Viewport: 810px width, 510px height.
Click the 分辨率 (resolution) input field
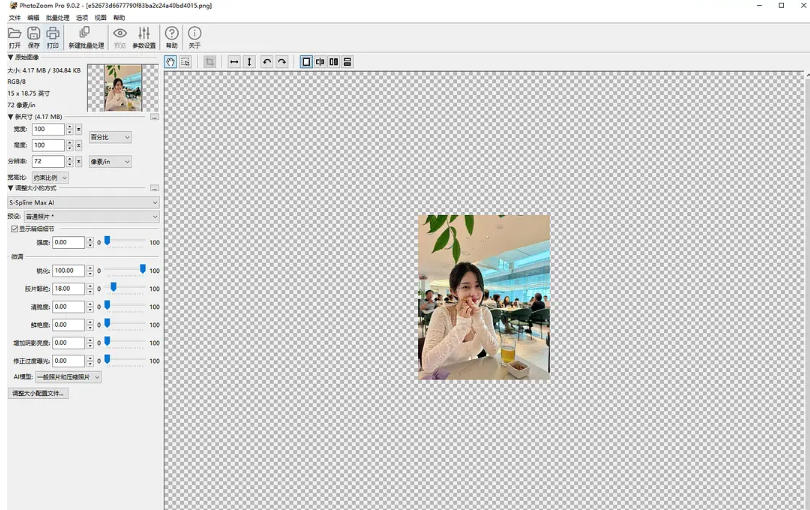point(48,161)
